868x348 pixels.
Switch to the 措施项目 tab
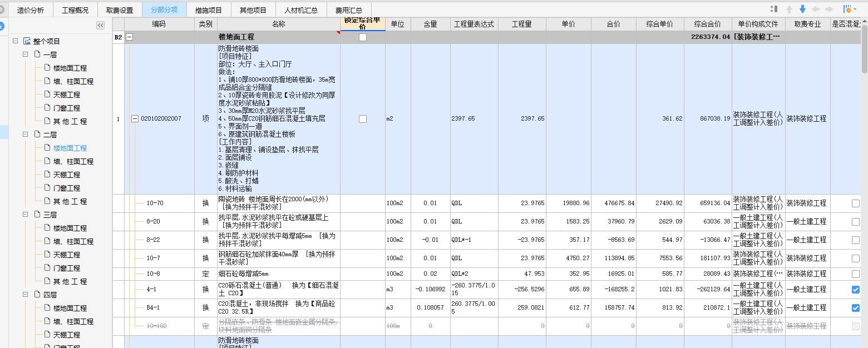tap(209, 10)
